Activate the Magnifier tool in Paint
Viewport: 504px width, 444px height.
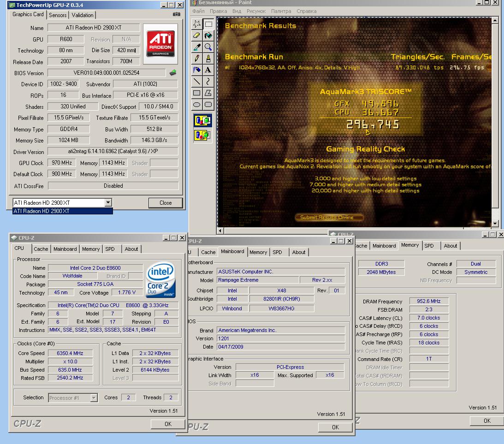click(208, 47)
